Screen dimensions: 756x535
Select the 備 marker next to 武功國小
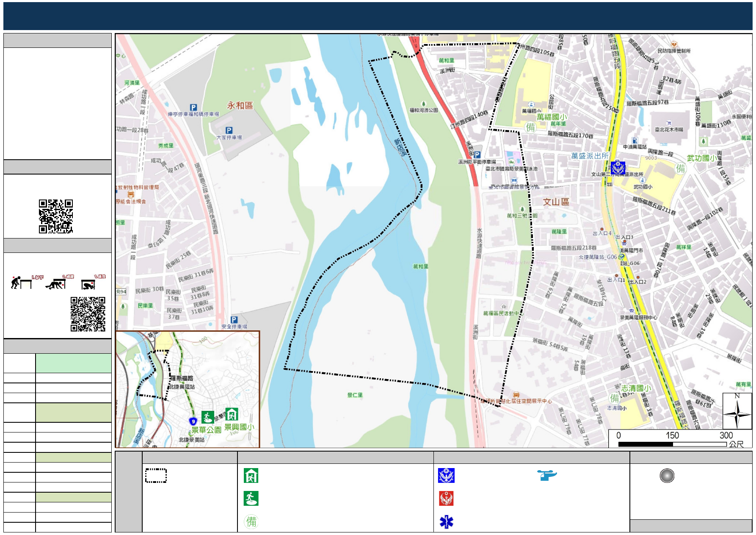pyautogui.click(x=680, y=168)
